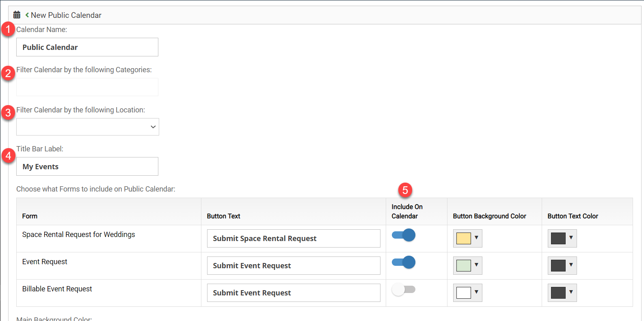Viewport: 644px width, 321px height.
Task: Toggle off Event Request calendar inclusion
Action: tap(404, 262)
